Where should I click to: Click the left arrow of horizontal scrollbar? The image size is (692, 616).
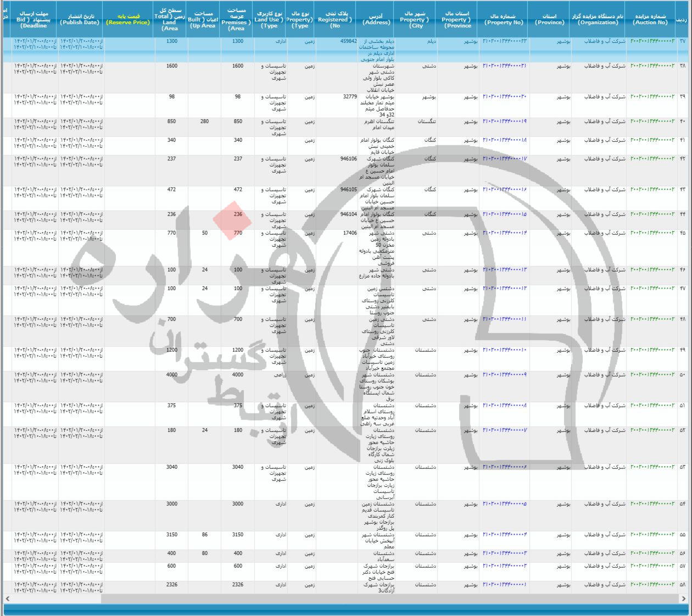click(x=7, y=598)
